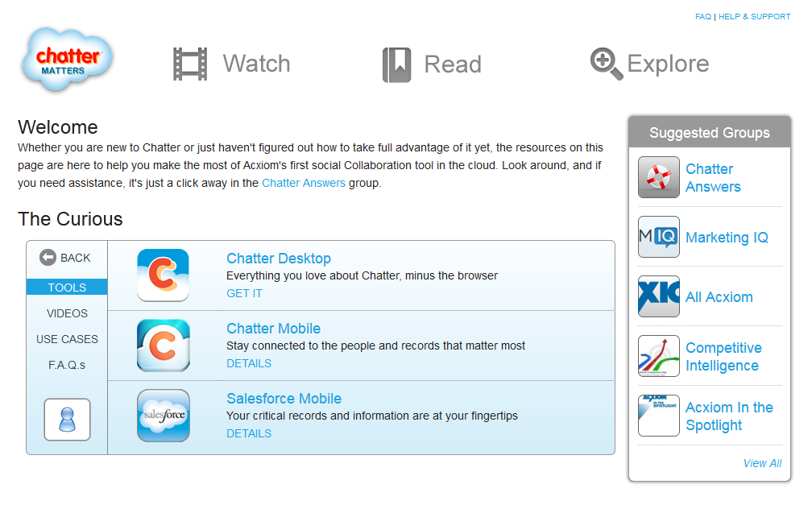Open the Read section label
This screenshot has width=812, height=505.
tap(453, 64)
